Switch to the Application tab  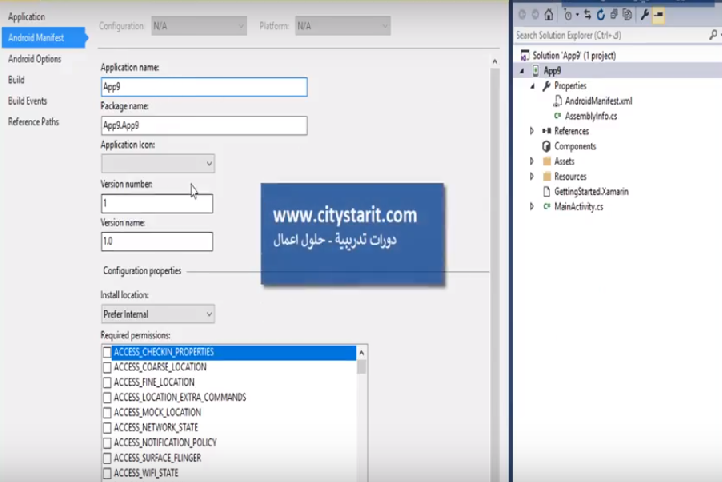26,17
